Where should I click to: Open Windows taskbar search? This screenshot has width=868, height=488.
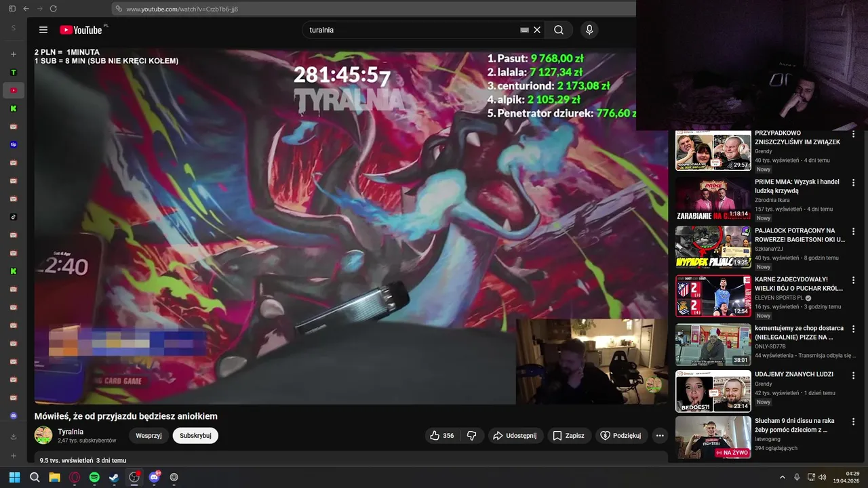click(x=35, y=477)
